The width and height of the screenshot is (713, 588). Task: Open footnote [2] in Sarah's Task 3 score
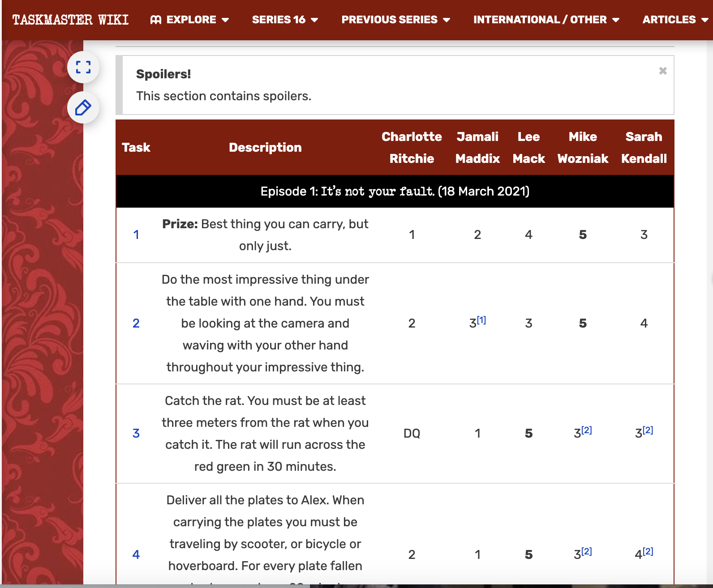[648, 430]
